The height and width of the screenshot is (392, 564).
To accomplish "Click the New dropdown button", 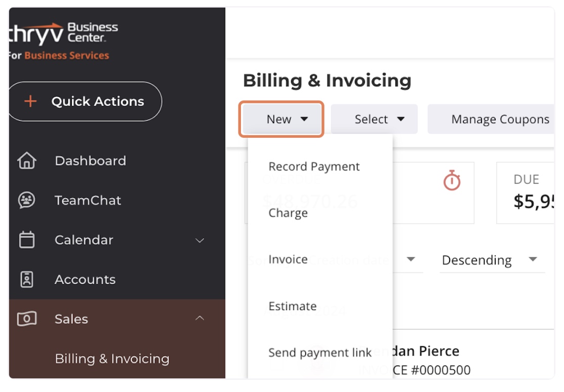I will [281, 119].
